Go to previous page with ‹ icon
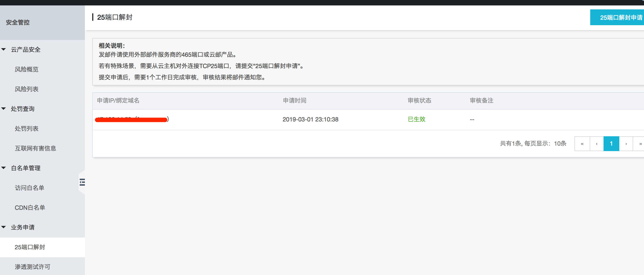 click(596, 144)
